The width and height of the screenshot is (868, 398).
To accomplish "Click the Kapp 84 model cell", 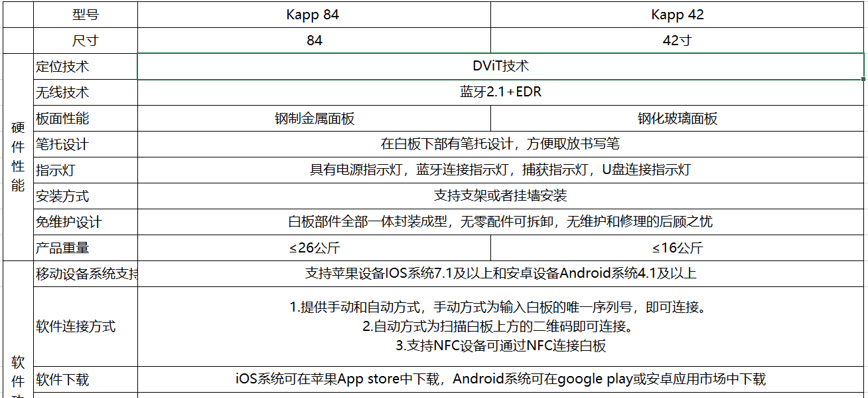I will click(314, 14).
